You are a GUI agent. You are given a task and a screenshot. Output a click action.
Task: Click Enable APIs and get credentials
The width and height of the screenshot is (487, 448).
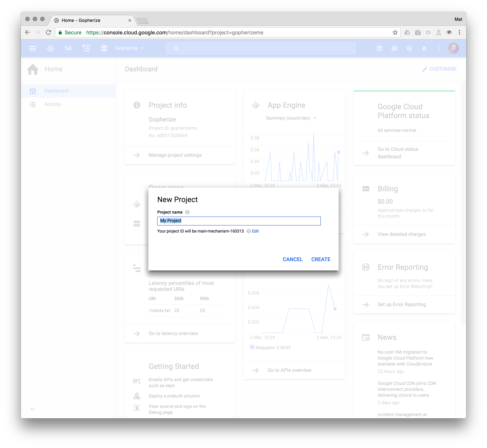pyautogui.click(x=180, y=383)
